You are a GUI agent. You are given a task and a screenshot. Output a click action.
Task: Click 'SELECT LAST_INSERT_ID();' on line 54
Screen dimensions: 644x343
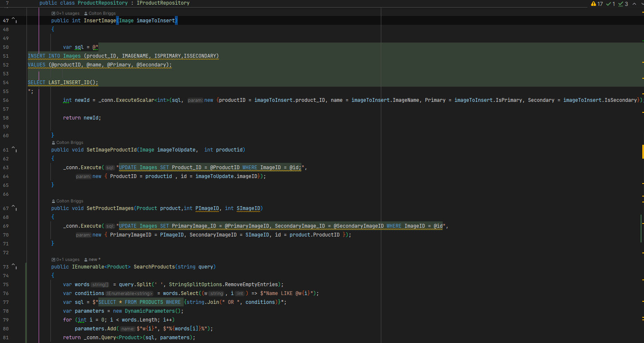(63, 82)
